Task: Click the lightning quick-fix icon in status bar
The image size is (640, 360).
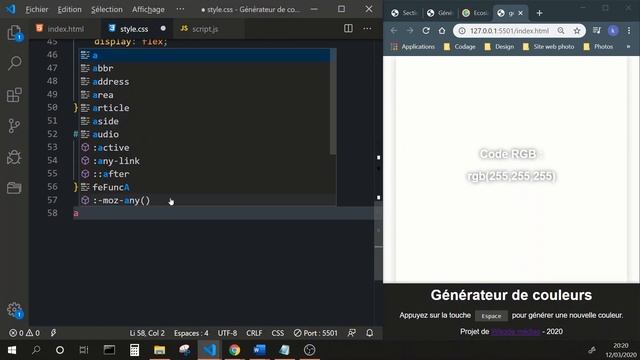Action: pyautogui.click(x=53, y=333)
